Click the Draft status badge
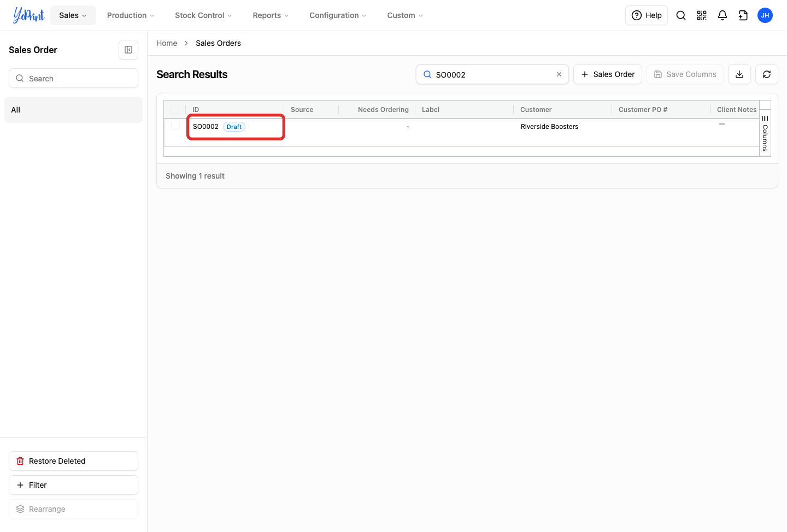This screenshot has height=532, width=787. (234, 127)
